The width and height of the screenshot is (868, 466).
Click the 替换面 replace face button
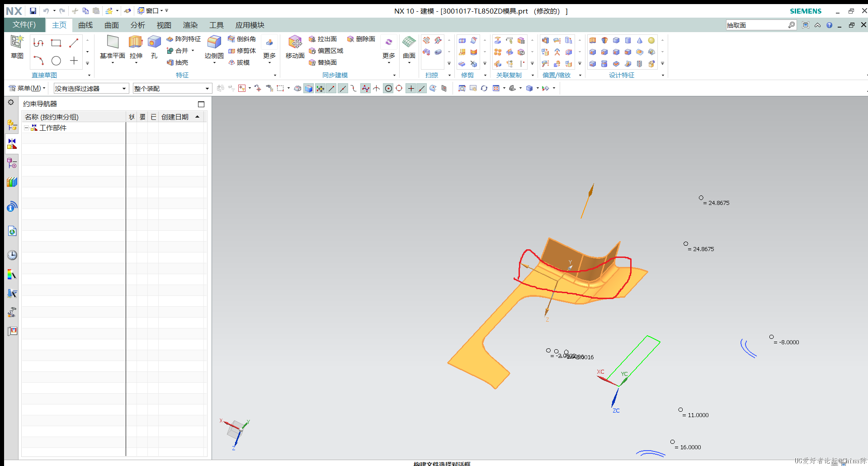[x=323, y=62]
